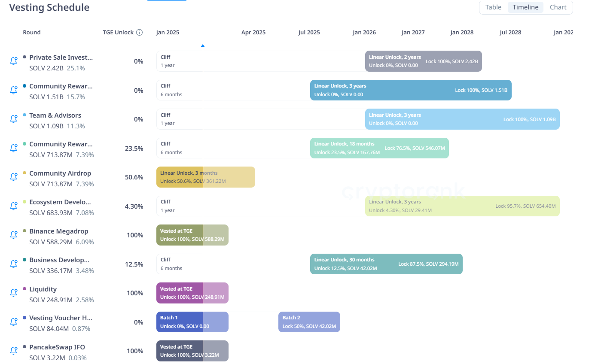Click the Team & Advisors Linear Unlock bar
This screenshot has width=598, height=364.
click(x=462, y=119)
